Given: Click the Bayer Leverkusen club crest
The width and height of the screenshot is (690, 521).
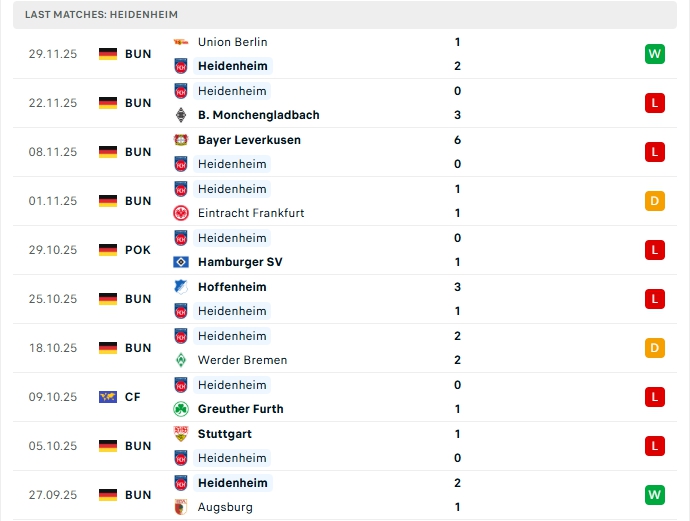Looking at the screenshot, I should point(181,140).
